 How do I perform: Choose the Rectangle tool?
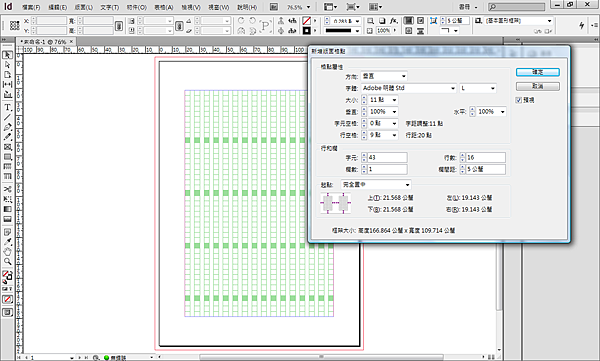7,157
